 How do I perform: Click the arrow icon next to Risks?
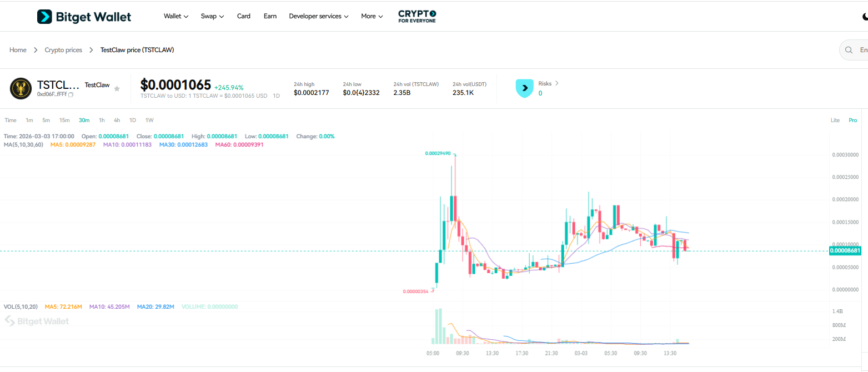tap(556, 83)
